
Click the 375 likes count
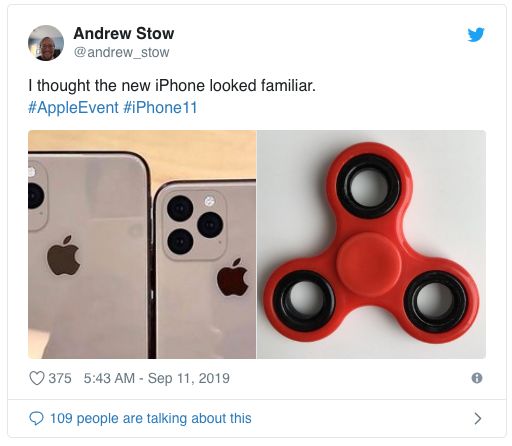[x=60, y=378]
